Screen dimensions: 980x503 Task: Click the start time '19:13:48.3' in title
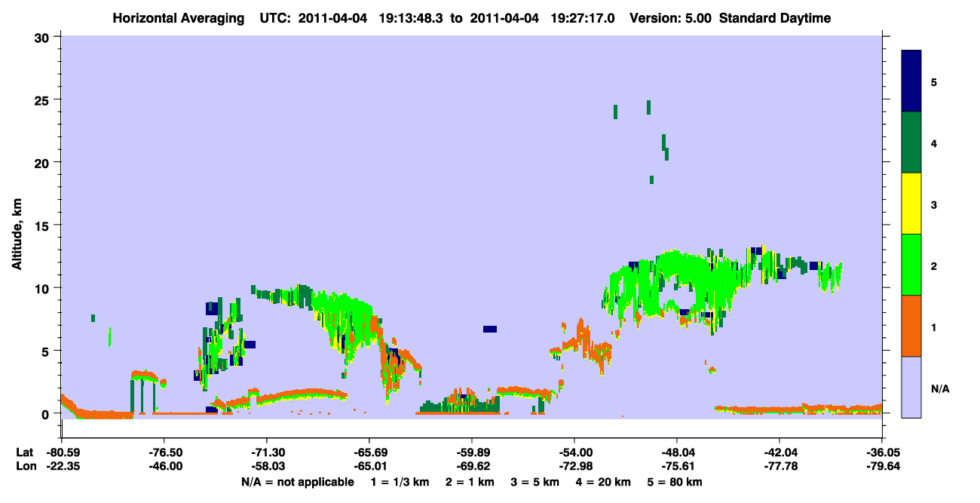412,18
